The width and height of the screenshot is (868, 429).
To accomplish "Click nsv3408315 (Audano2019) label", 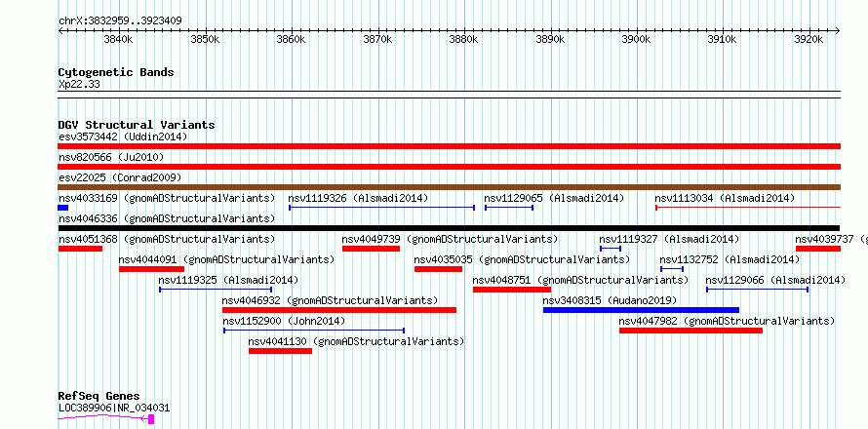I will (x=610, y=300).
